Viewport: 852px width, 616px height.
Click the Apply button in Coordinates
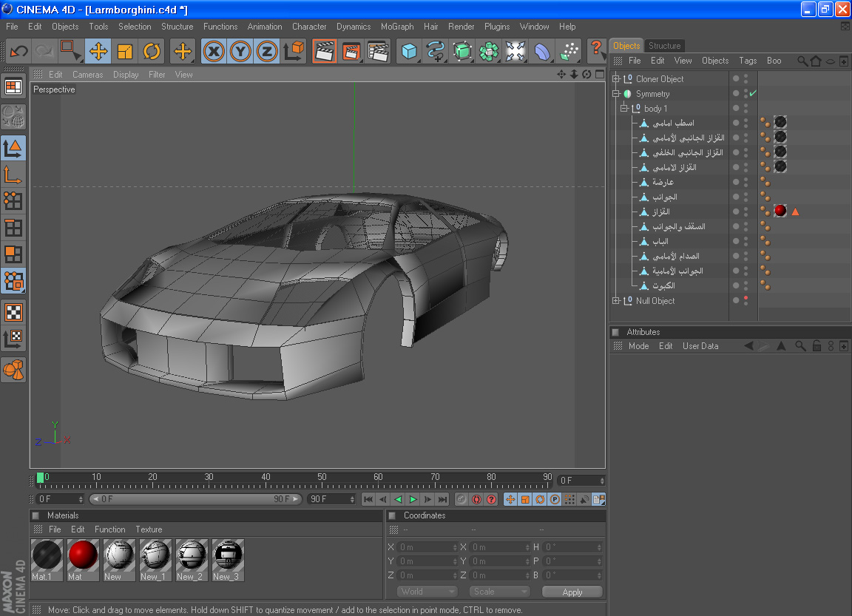coord(572,592)
